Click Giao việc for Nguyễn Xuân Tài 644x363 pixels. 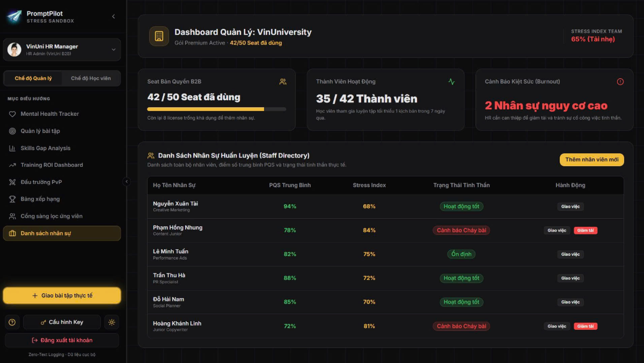pos(570,206)
